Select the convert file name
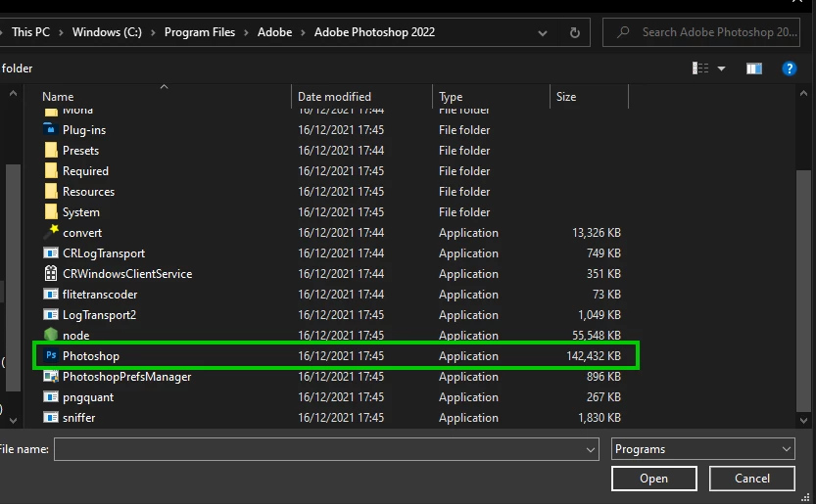 [82, 233]
